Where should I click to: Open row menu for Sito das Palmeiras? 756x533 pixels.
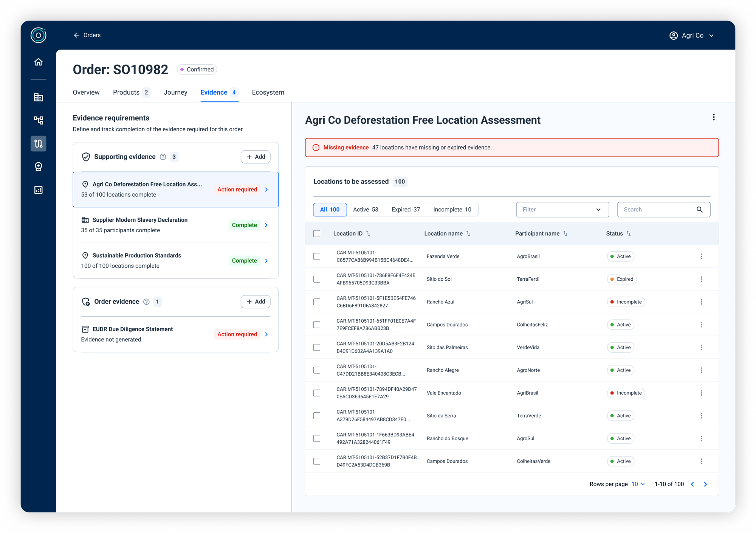pyautogui.click(x=701, y=347)
